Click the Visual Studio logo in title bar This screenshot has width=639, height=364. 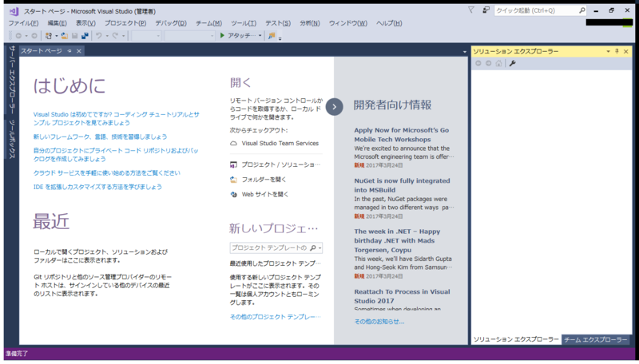point(14,11)
